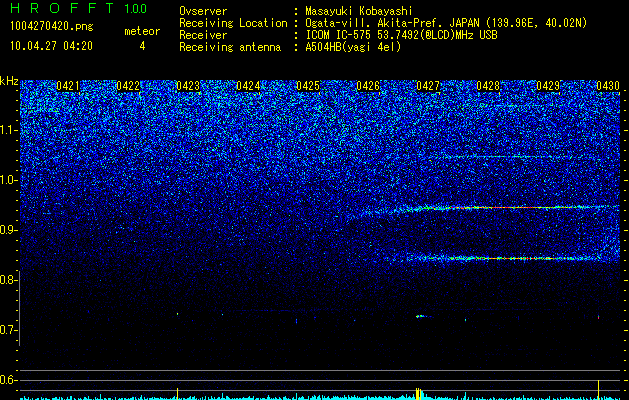
Task: Click the 0.6 frequency axis label
Action: (x=8, y=380)
